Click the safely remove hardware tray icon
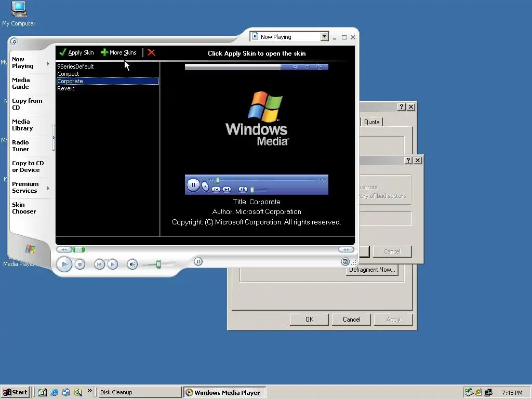The image size is (532, 399). tap(469, 392)
